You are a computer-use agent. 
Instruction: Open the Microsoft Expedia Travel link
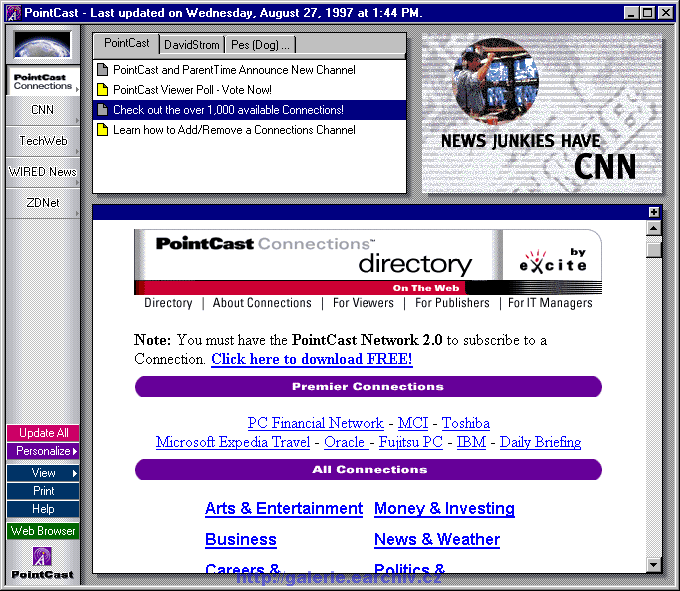pos(233,442)
